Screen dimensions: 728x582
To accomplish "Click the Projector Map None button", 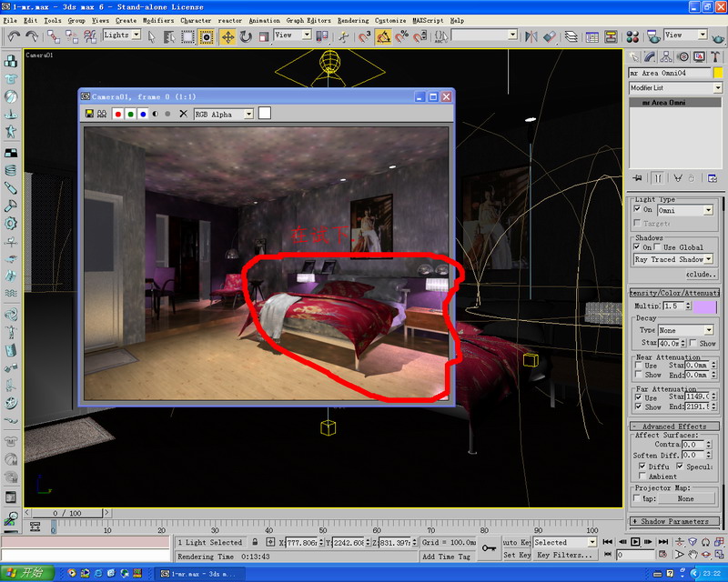I will (x=686, y=498).
